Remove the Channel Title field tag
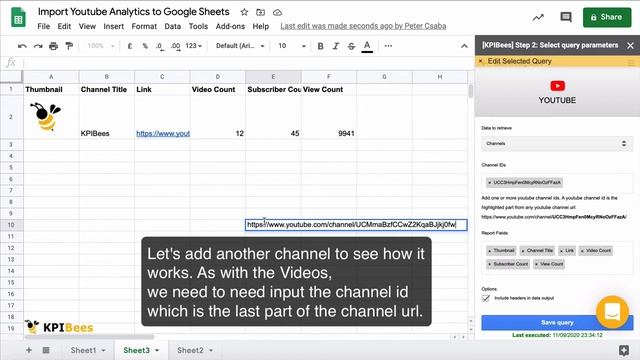Screen dimensions: 640x360 [523, 251]
